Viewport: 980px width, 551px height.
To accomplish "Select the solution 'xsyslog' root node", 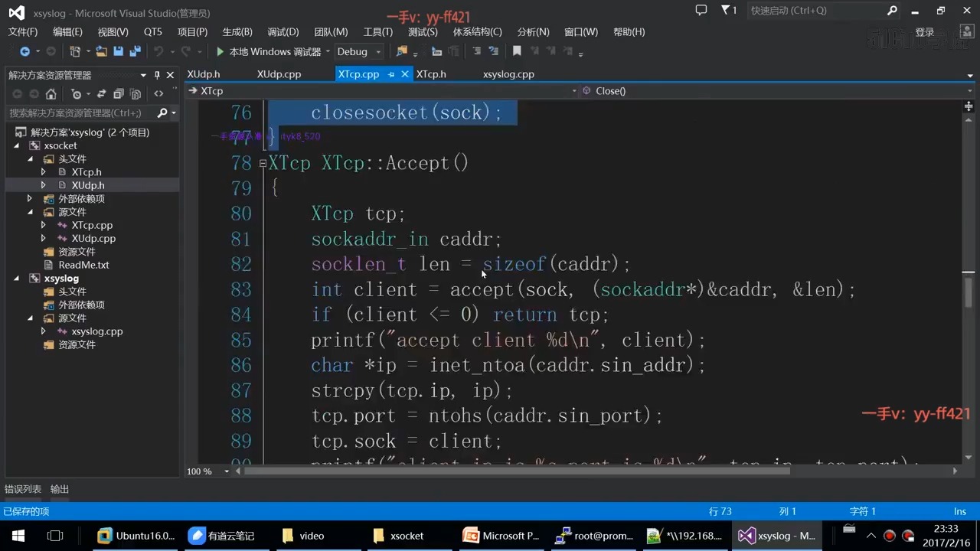I will (90, 132).
